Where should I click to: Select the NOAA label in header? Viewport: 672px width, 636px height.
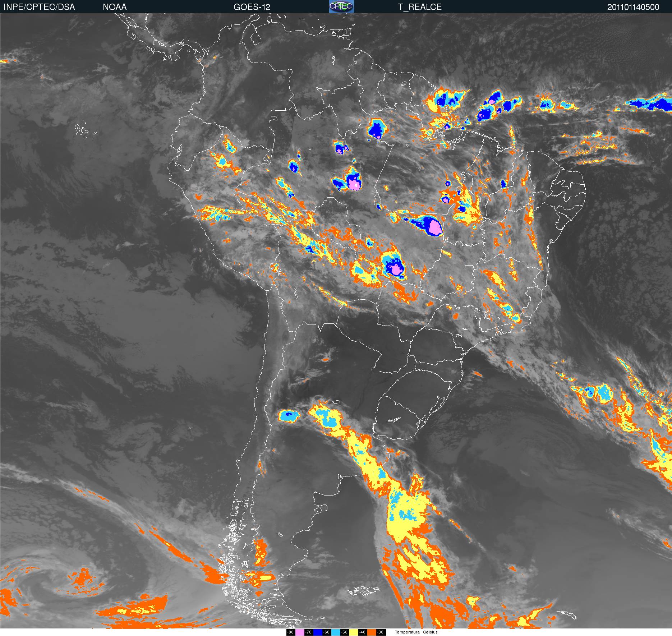click(115, 7)
